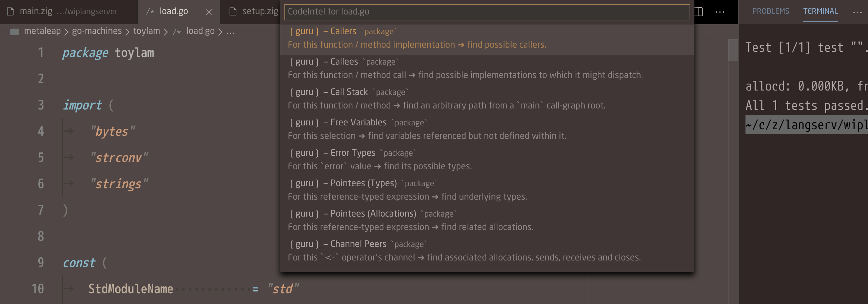Open the toylam breadcrumb dropdown
The width and height of the screenshot is (868, 304).
(146, 31)
